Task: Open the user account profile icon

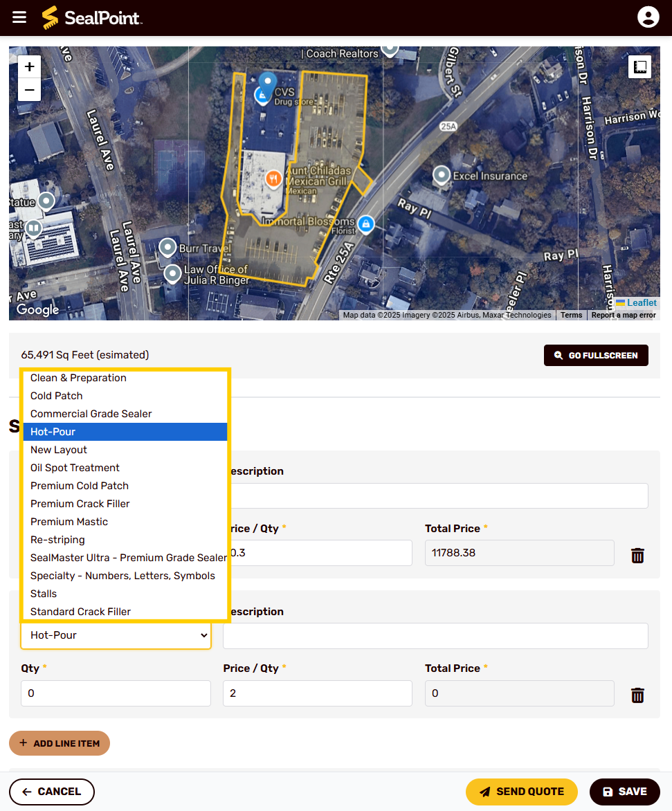Action: point(648,17)
